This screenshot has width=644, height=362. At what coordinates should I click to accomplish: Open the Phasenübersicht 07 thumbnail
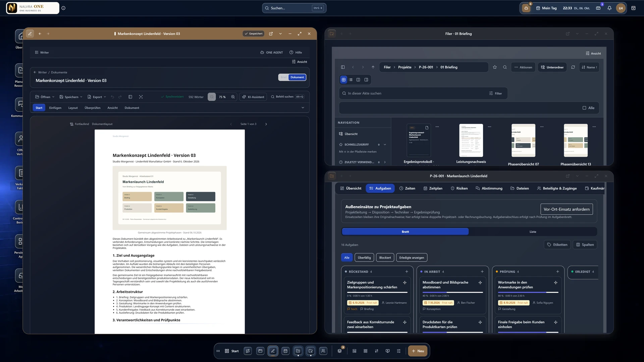tap(523, 140)
